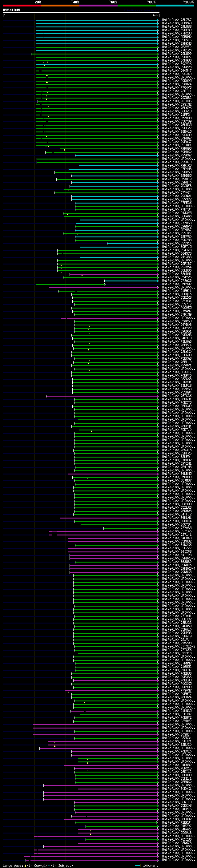The width and height of the screenshot is (197, 868).
Task: Open UniRef100_Q9ZWB2 result
Action: [x=176, y=98]
